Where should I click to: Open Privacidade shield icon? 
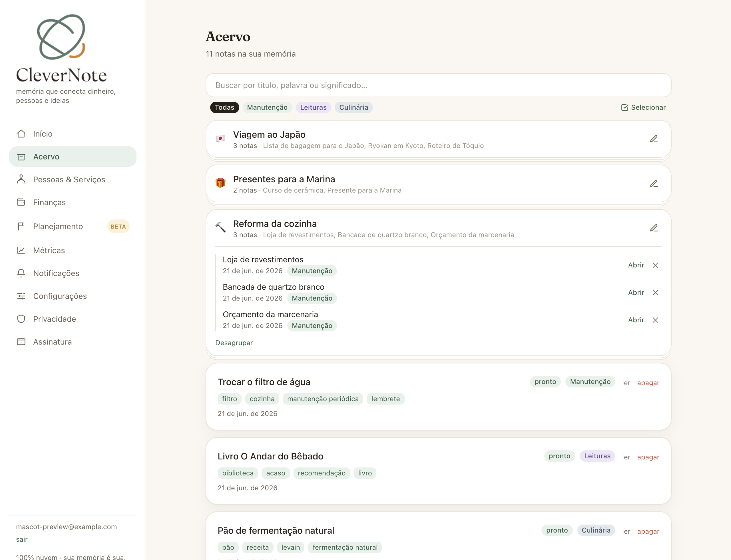(21, 319)
